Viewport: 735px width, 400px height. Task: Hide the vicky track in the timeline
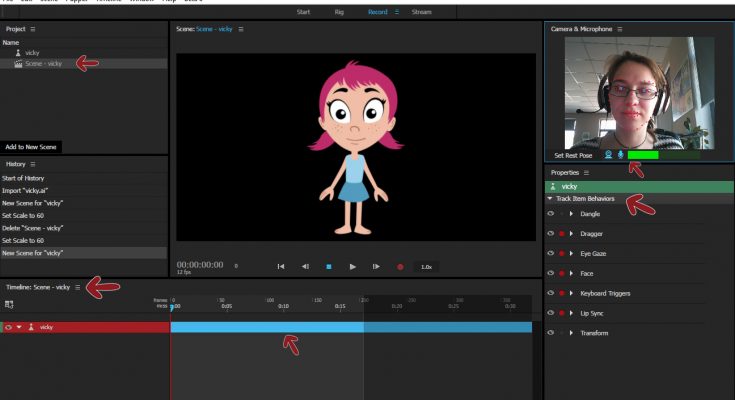point(8,327)
